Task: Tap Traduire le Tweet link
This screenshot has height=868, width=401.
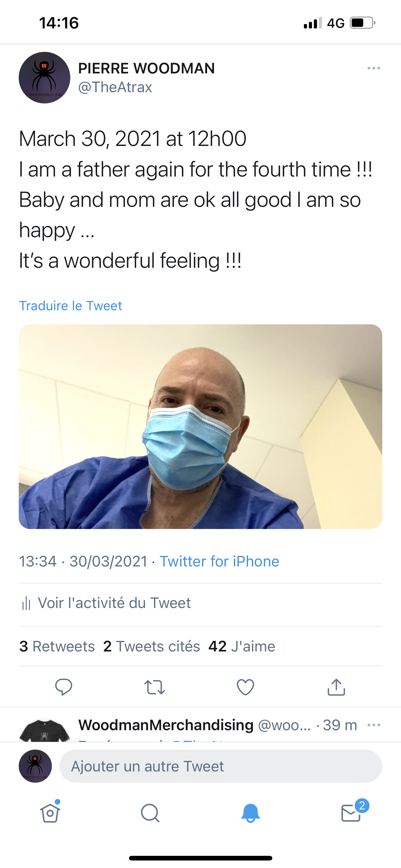Action: 70,306
